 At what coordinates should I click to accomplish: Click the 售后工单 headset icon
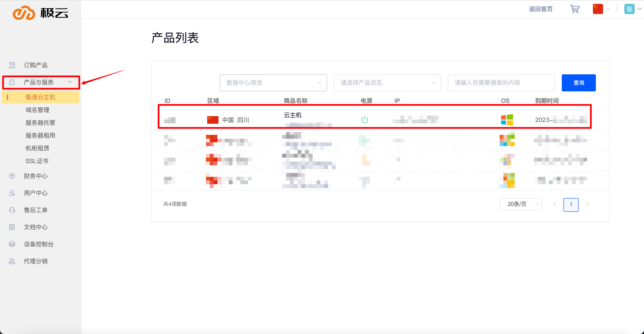click(12, 210)
